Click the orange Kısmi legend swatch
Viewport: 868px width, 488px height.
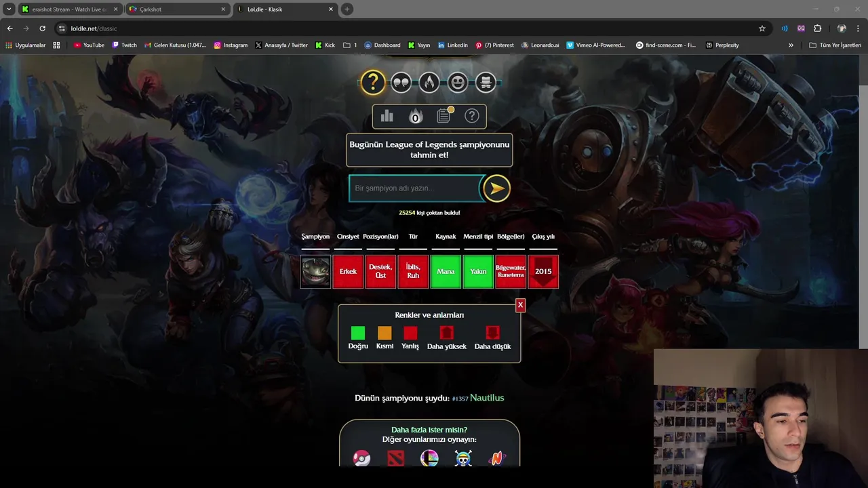click(384, 333)
